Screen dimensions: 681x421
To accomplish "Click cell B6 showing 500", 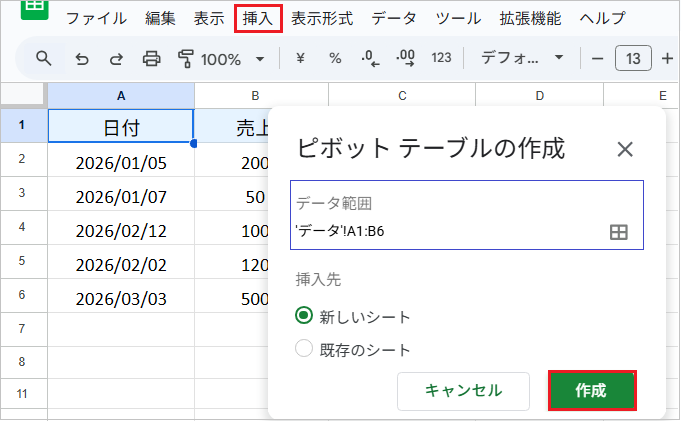I will [232, 295].
